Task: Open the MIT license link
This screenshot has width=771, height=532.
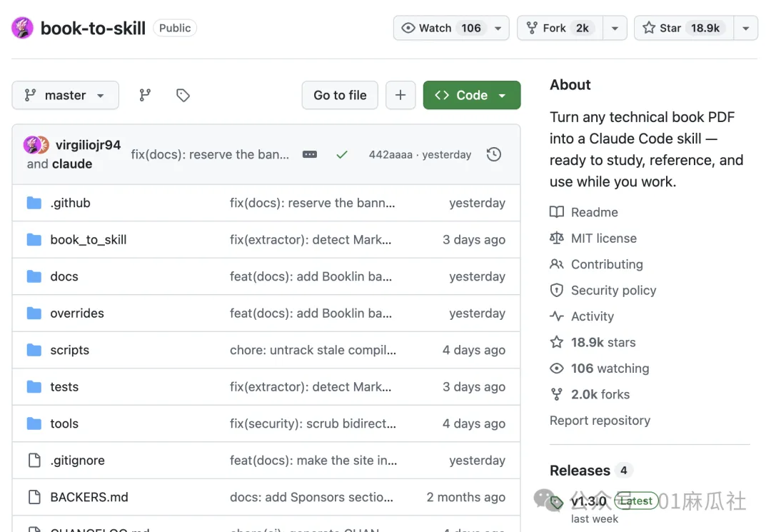Action: point(593,238)
